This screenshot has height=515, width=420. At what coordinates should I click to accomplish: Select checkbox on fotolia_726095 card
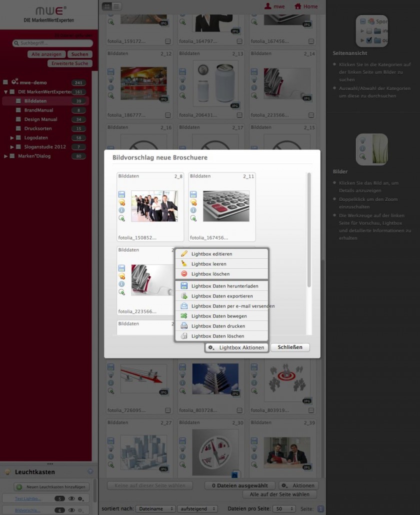coord(168,410)
